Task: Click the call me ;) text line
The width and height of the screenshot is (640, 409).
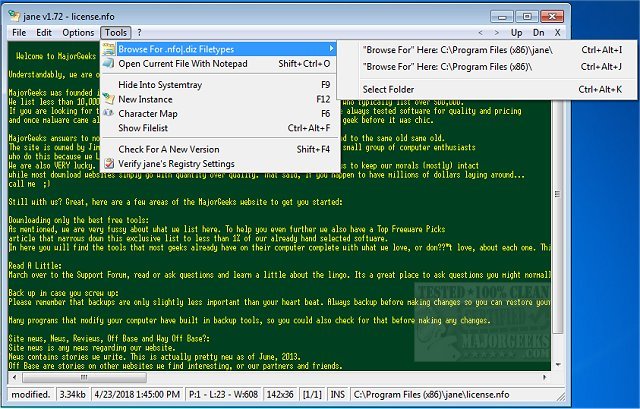Action: click(29, 184)
